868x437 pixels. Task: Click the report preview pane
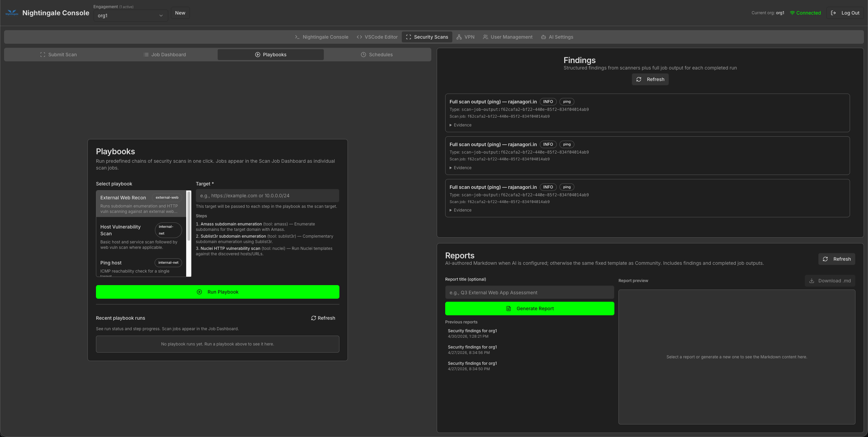736,357
